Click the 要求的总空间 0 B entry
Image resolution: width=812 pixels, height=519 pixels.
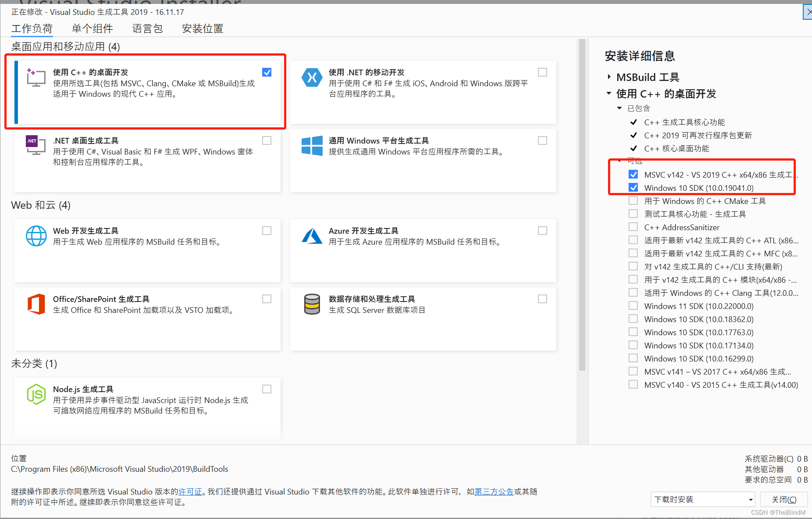coord(776,480)
